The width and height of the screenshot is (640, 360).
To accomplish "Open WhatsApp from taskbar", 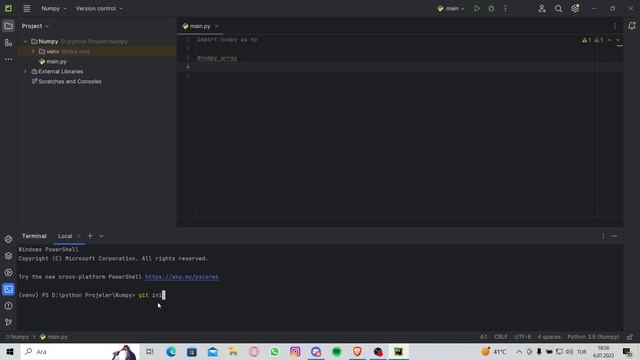I will [274, 351].
